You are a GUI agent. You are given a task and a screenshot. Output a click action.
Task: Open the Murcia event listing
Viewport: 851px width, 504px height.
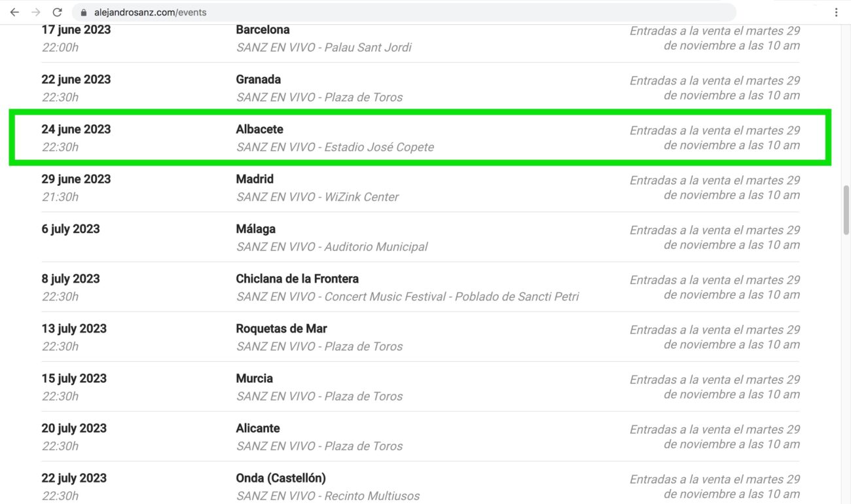click(x=420, y=386)
